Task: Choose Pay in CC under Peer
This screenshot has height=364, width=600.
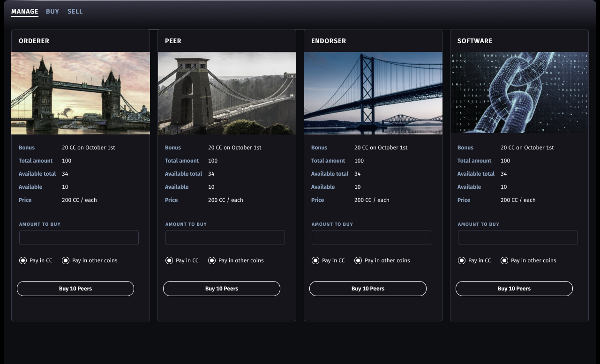Action: coord(169,260)
